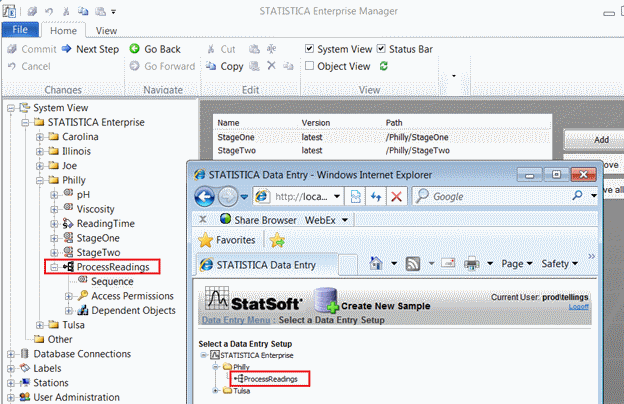Select the StageTwo row in the table
This screenshot has width=624, height=404.
(x=382, y=151)
